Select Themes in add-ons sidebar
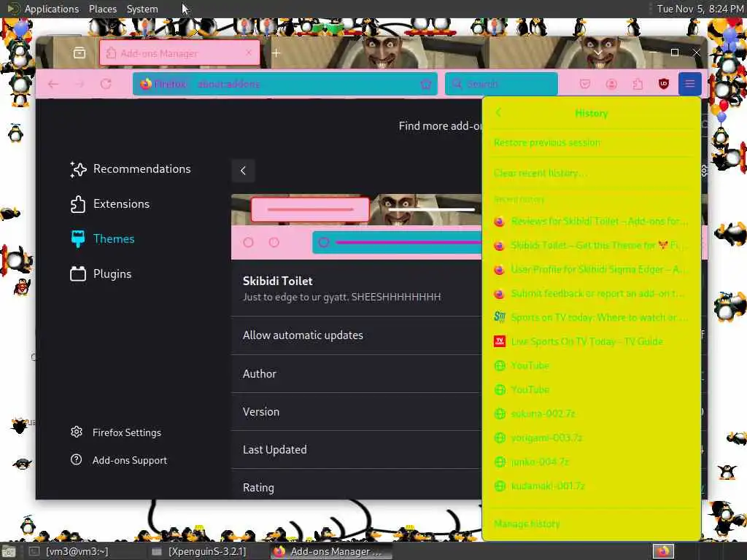The width and height of the screenshot is (747, 560). pos(102,238)
